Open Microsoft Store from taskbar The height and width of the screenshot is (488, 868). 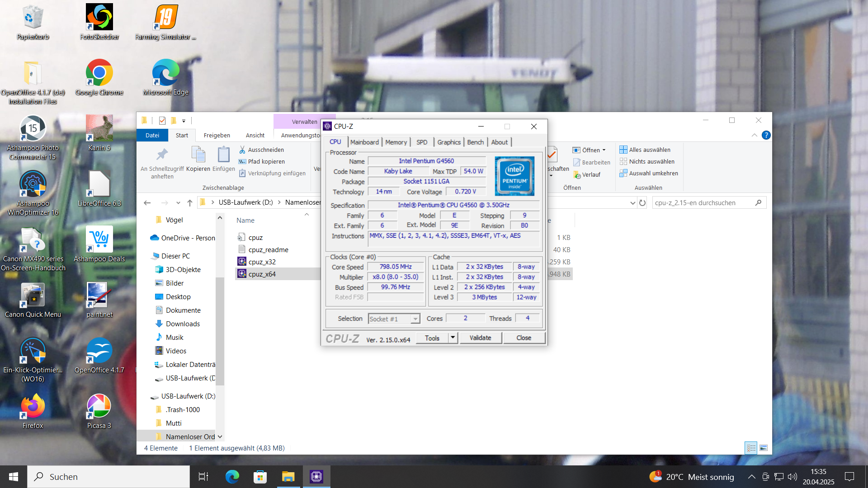coord(260,477)
